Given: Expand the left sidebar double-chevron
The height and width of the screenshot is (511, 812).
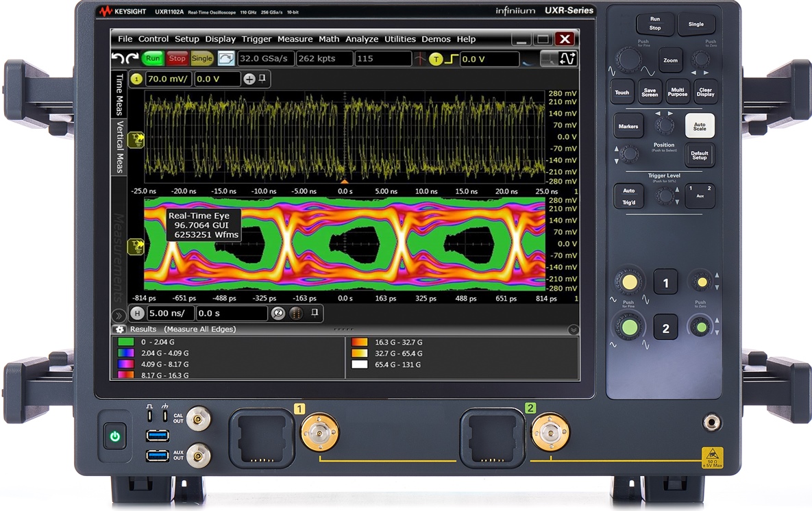Looking at the screenshot, I should [x=119, y=315].
